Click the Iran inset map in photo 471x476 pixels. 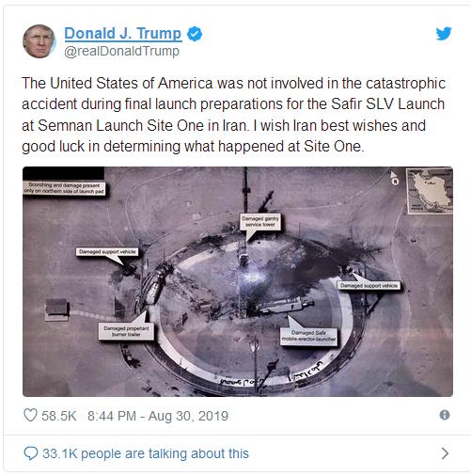click(430, 191)
